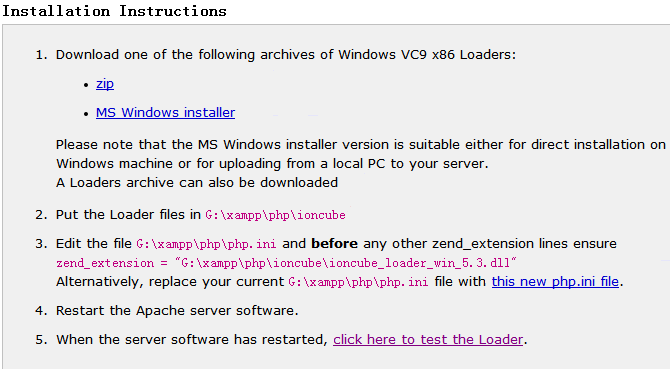The width and height of the screenshot is (671, 369).
Task: Click the bold "before" word in step 3
Action: pos(334,244)
